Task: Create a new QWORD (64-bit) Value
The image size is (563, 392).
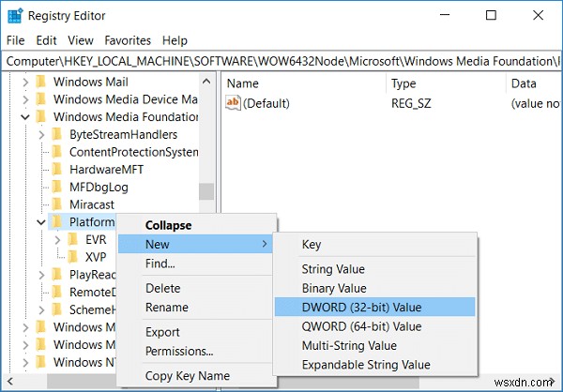Action: [x=374, y=326]
